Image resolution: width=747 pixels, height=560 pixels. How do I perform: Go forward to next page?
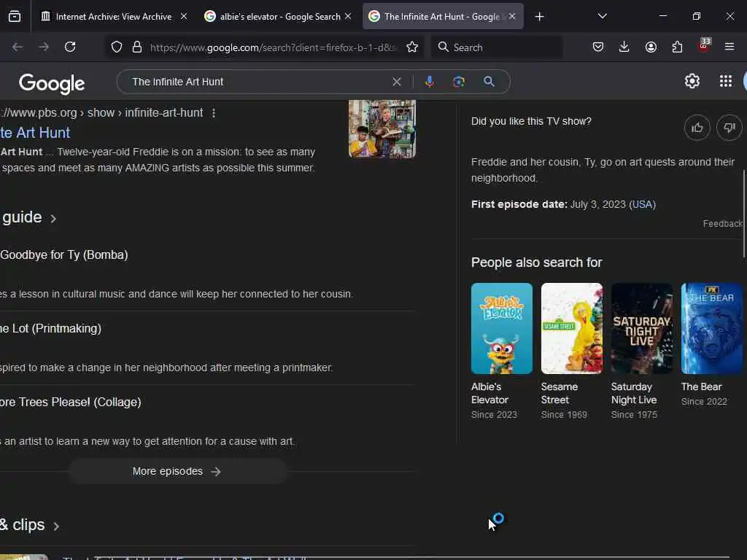click(43, 47)
